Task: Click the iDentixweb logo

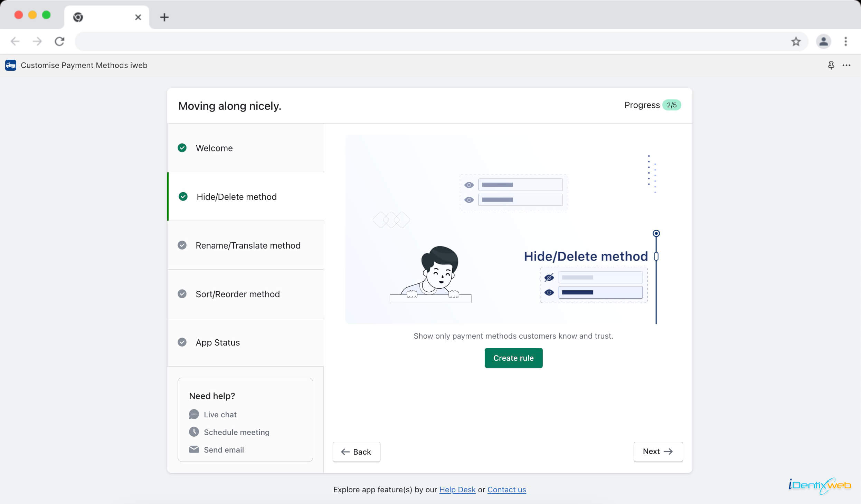Action: (x=820, y=486)
